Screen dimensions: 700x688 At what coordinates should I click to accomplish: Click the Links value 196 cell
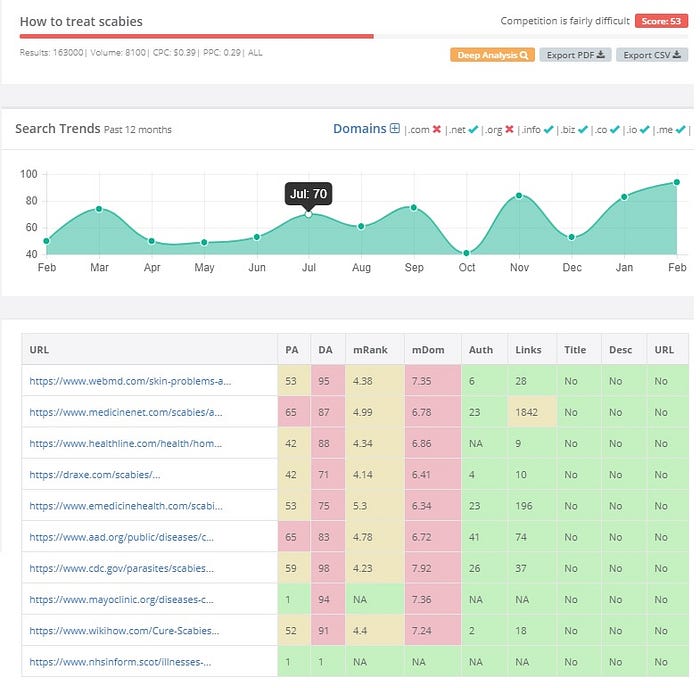click(x=532, y=506)
